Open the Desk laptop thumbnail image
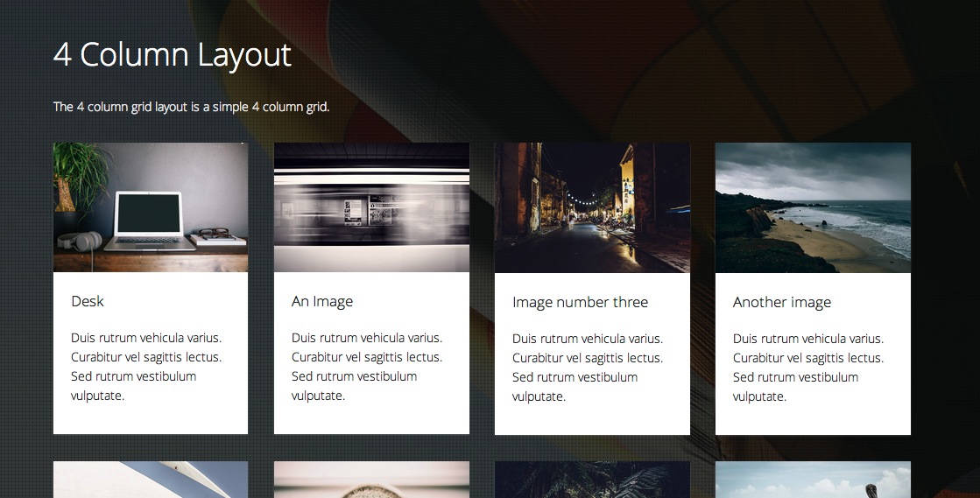This screenshot has height=498, width=980. pos(151,207)
